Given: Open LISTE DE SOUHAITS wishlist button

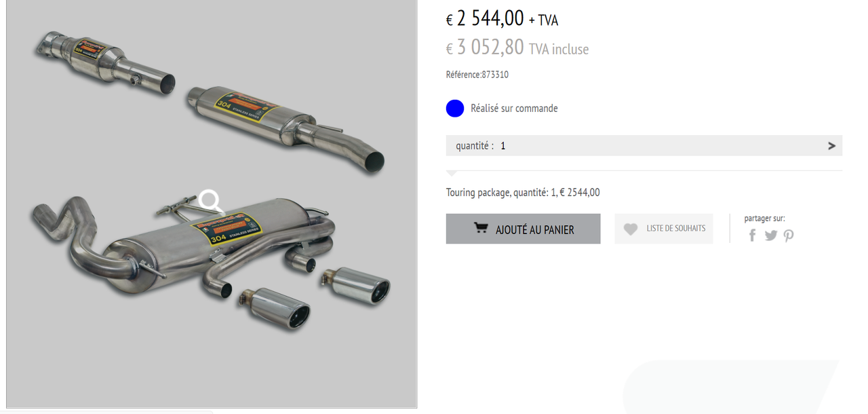Looking at the screenshot, I should click(663, 229).
